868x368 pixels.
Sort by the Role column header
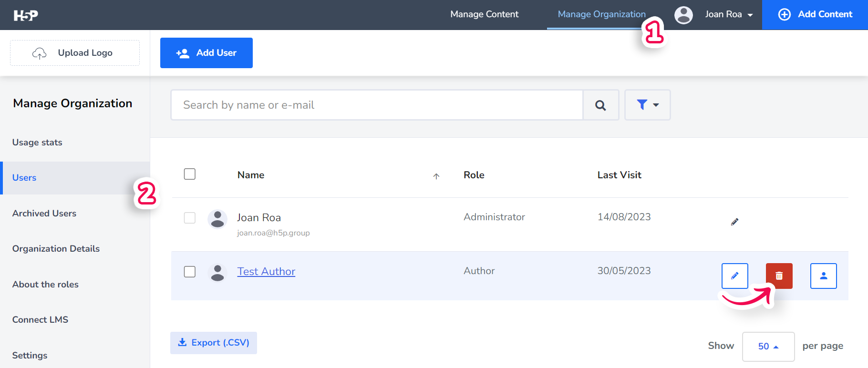point(474,175)
